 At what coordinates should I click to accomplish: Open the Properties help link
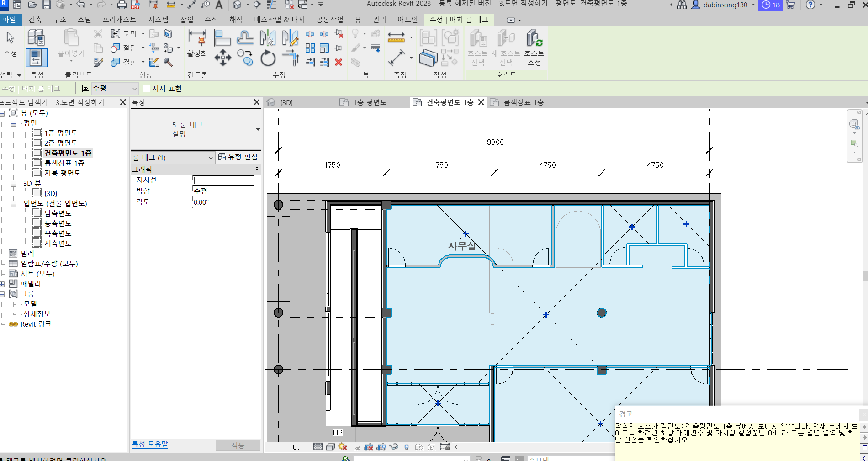(x=150, y=444)
